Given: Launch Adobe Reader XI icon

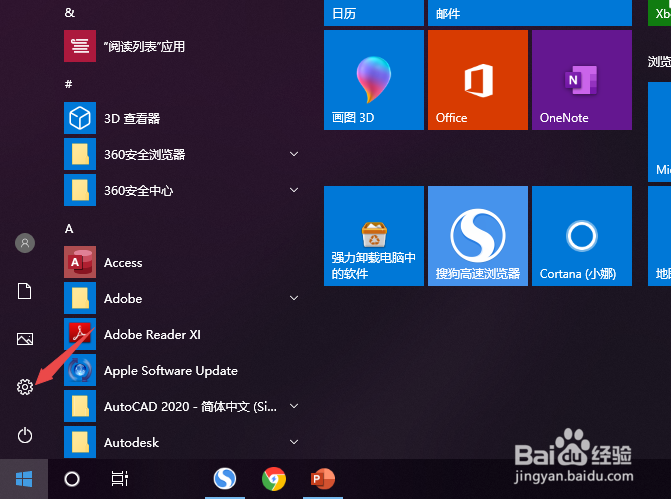Looking at the screenshot, I should click(80, 334).
